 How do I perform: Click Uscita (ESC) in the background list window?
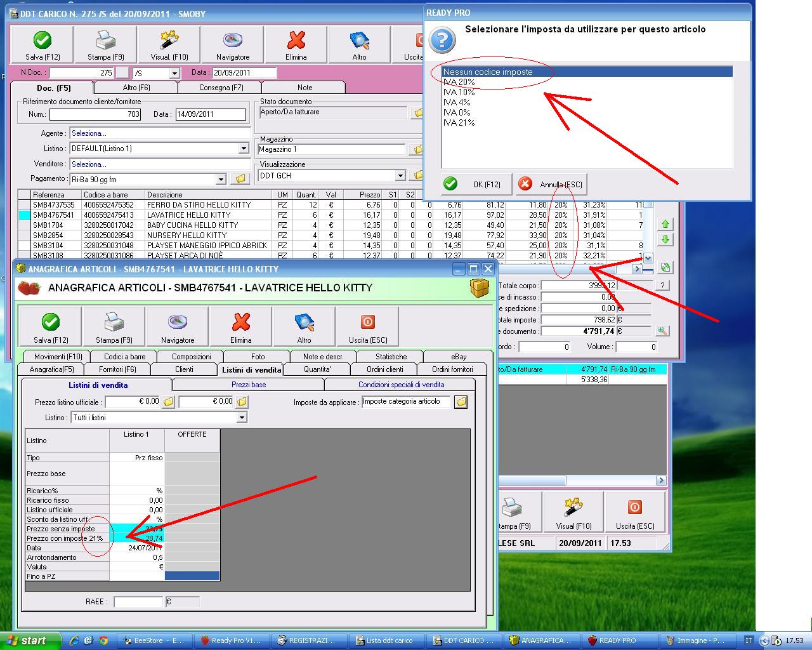635,512
